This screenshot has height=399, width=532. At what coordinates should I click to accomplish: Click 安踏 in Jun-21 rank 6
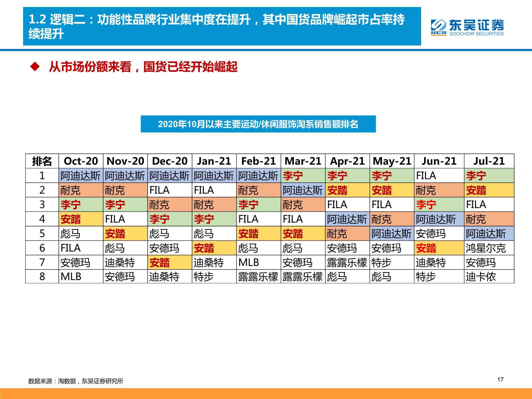coord(439,248)
